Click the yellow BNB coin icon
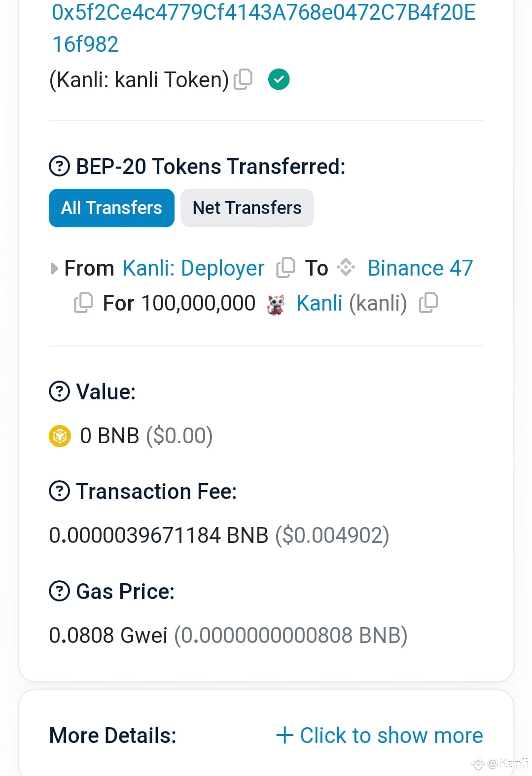This screenshot has width=532, height=776. (60, 436)
